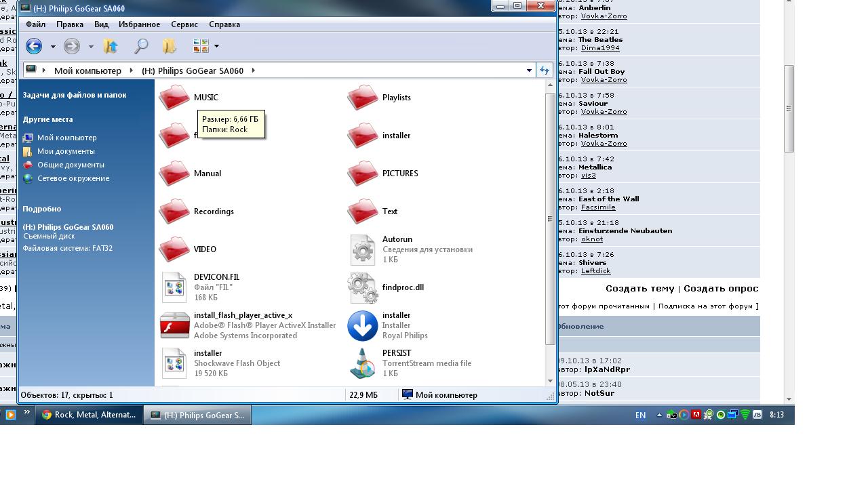Open author link Dima1994 in browser
The image size is (868, 488).
(x=600, y=47)
